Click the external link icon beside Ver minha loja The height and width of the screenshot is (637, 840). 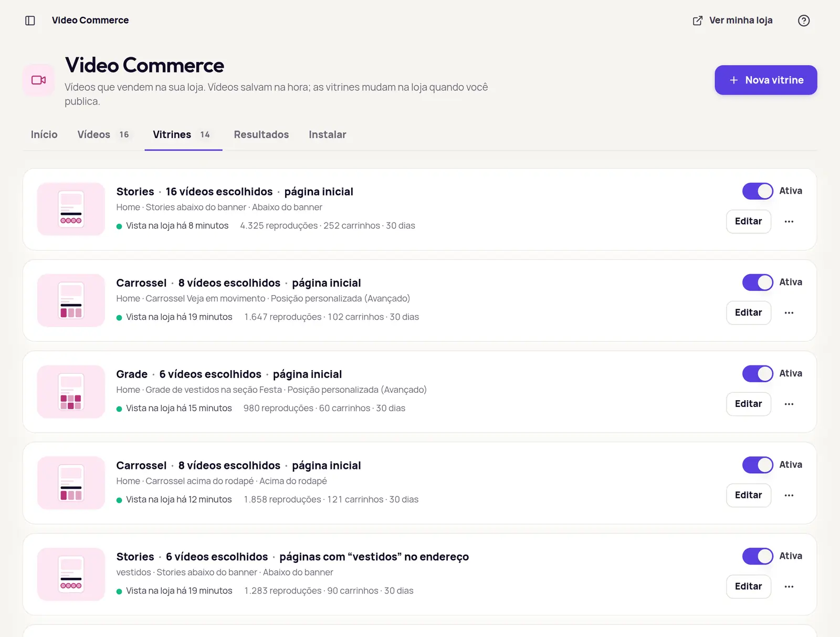(698, 20)
